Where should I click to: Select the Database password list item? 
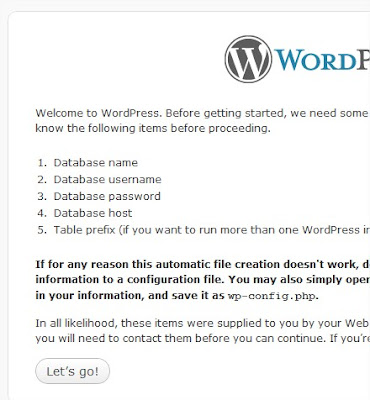pos(107,196)
